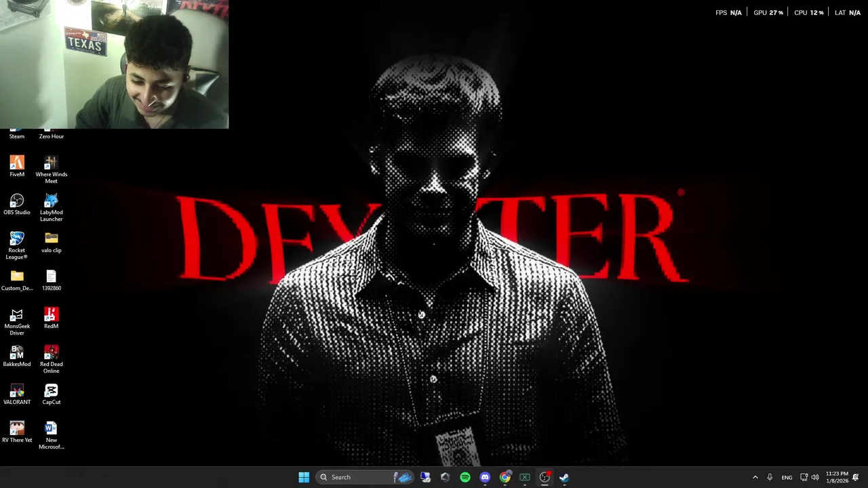
Task: Open the grey hexagon taskbar app
Action: point(445,477)
